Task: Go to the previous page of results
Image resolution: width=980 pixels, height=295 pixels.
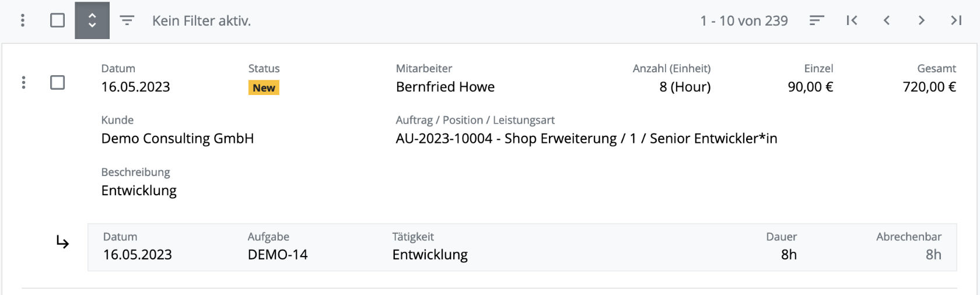Action: tap(887, 20)
